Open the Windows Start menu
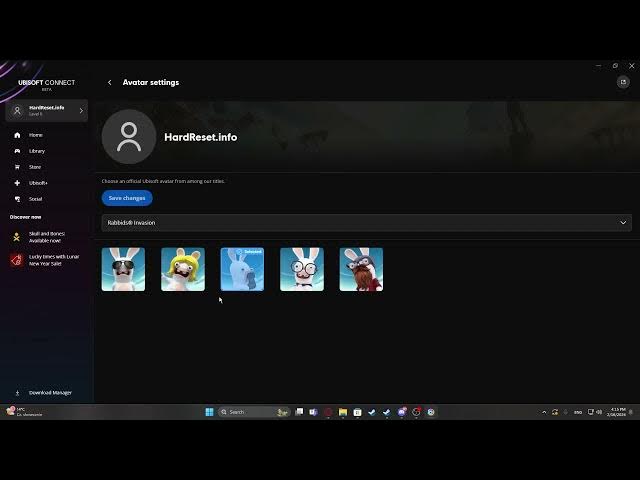Viewport: 640px width, 480px height. click(209, 412)
